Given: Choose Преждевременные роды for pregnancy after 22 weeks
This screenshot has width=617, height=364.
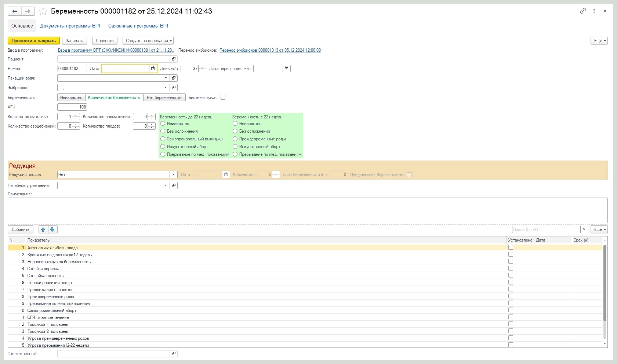Looking at the screenshot, I should pos(235,139).
